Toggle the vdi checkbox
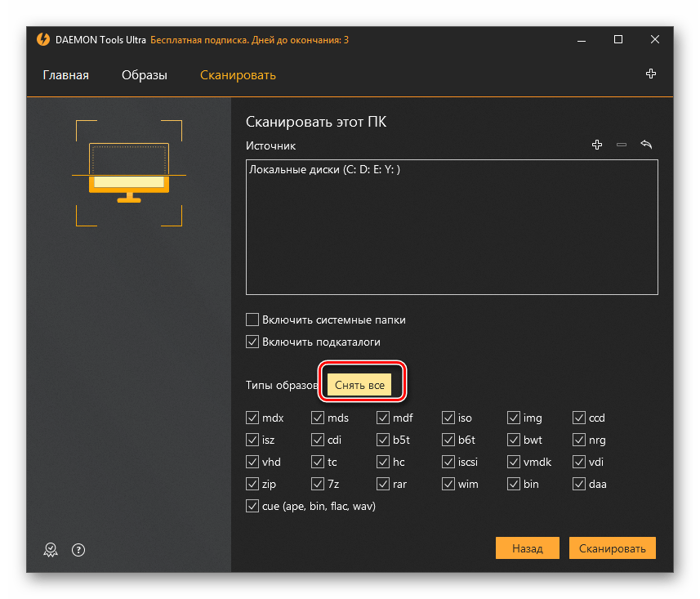Image resolution: width=700 pixels, height=599 pixels. coord(579,462)
